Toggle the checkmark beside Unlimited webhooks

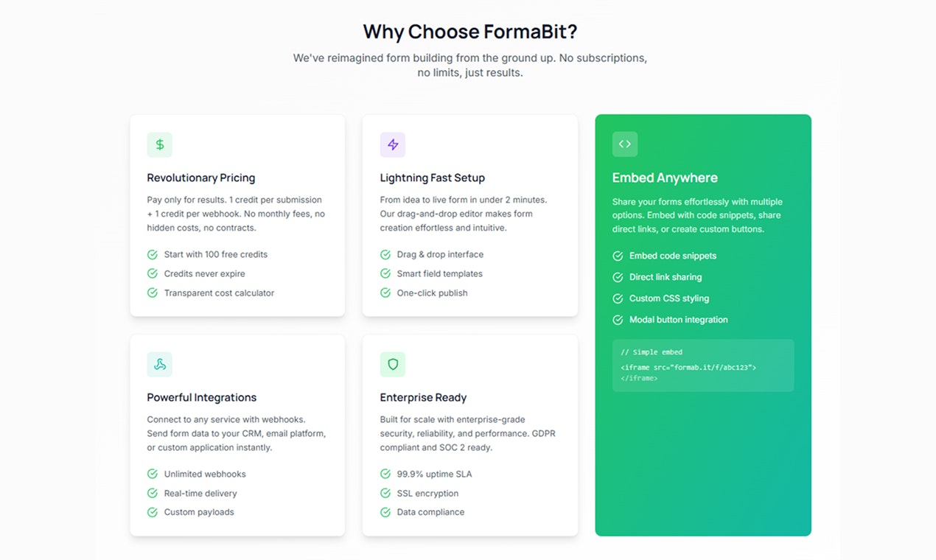[x=152, y=474]
